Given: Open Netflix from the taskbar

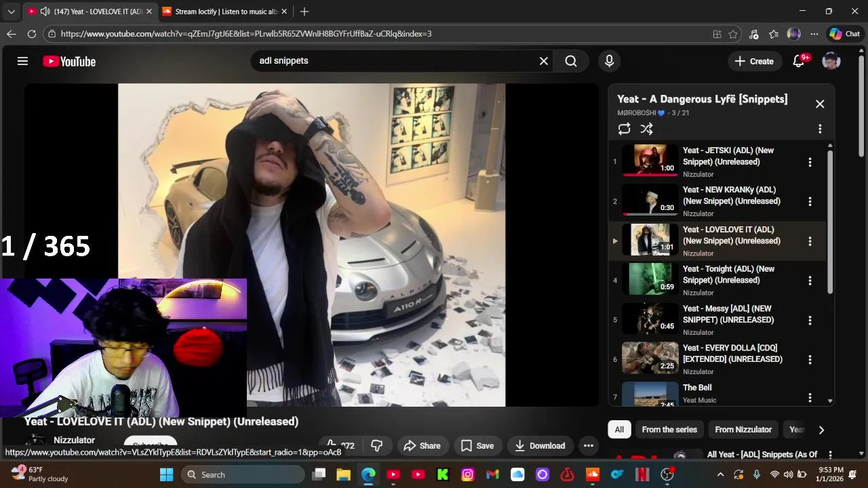Looking at the screenshot, I should tap(642, 474).
